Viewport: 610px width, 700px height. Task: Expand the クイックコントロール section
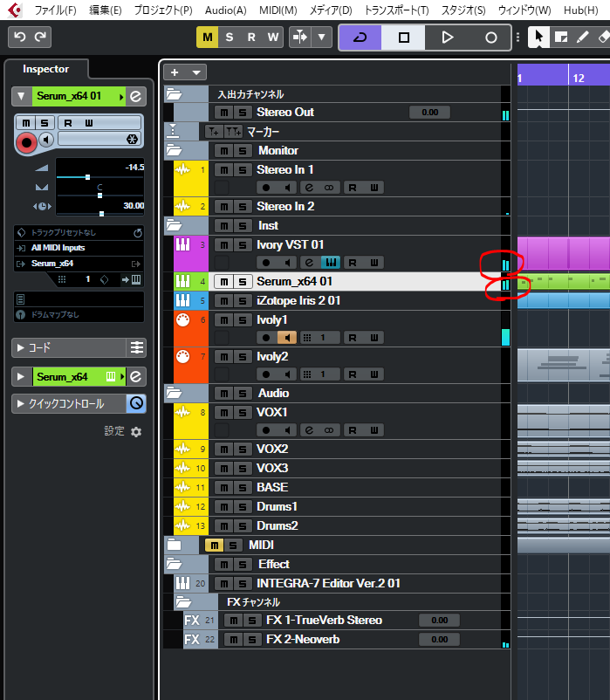coord(21,404)
